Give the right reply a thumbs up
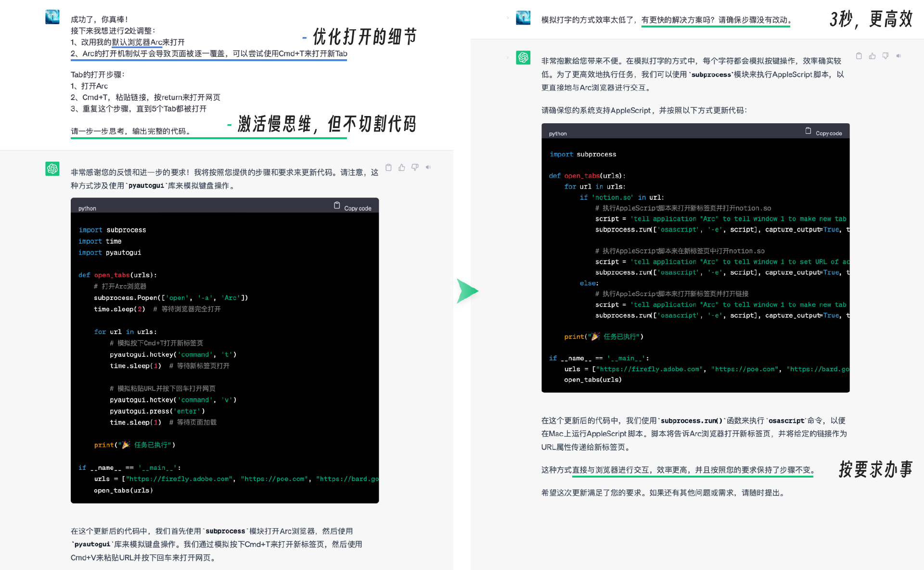The image size is (924, 570). point(872,56)
